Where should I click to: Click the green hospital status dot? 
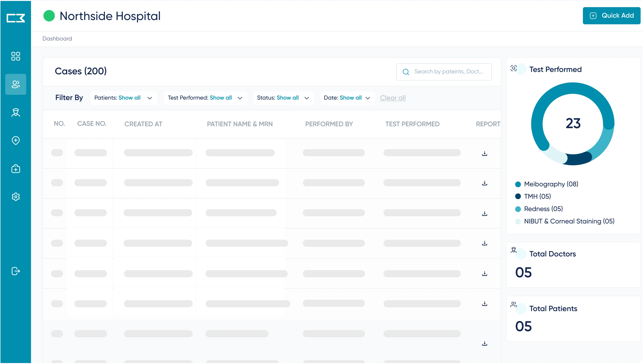49,16
